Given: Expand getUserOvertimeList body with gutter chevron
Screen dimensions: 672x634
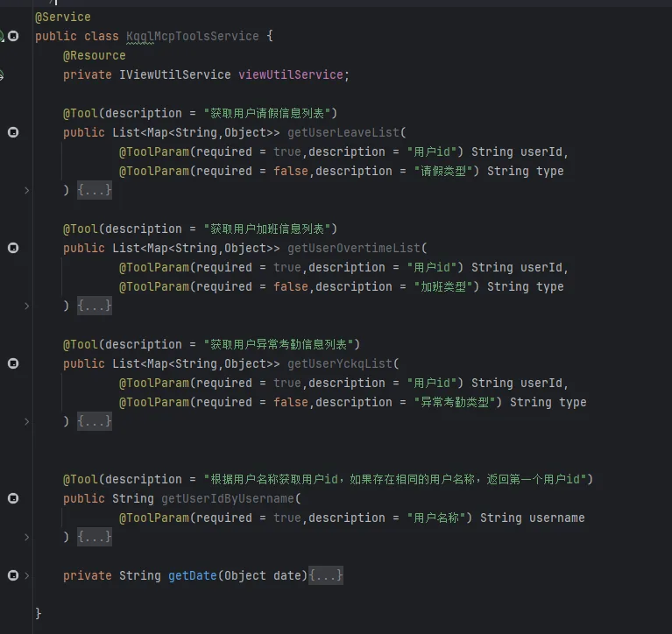Looking at the screenshot, I should click(x=27, y=306).
